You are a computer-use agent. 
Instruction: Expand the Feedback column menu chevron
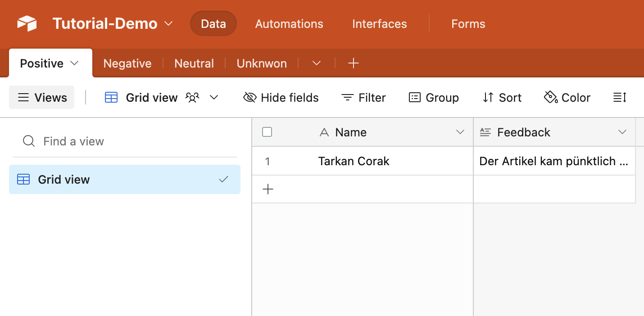622,132
